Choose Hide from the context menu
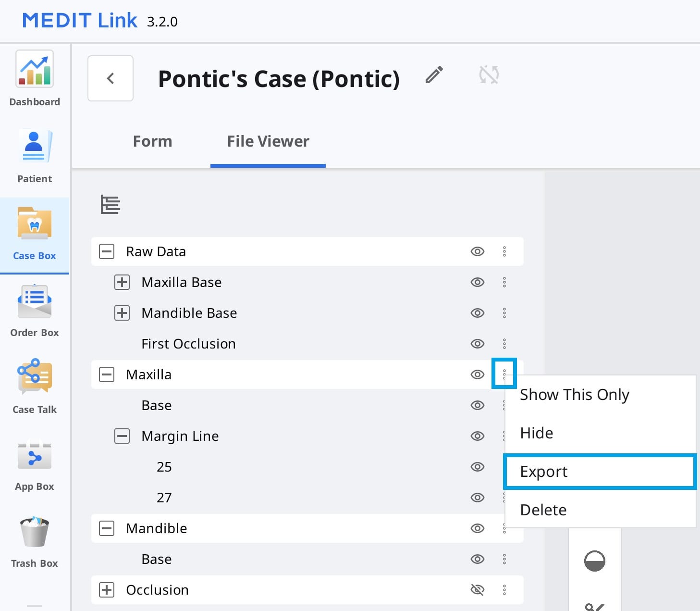This screenshot has width=700, height=611. click(x=601, y=433)
